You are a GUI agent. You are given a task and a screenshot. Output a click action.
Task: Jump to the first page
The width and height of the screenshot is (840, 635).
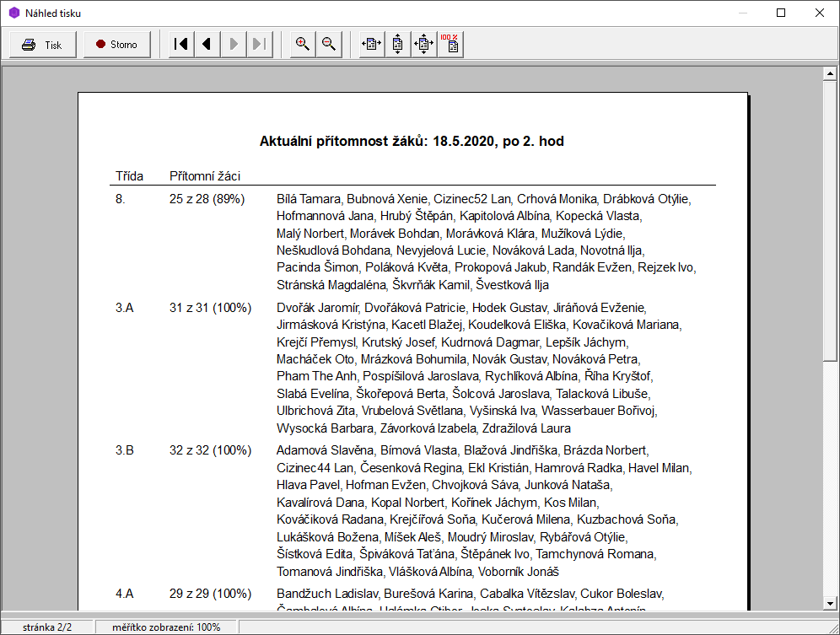coord(181,45)
